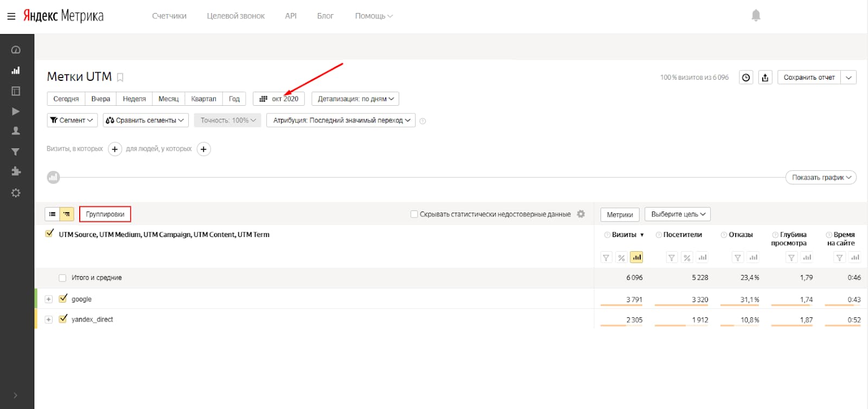This screenshot has height=409, width=868.
Task: Select the Сегодня period tab
Action: pyautogui.click(x=66, y=99)
